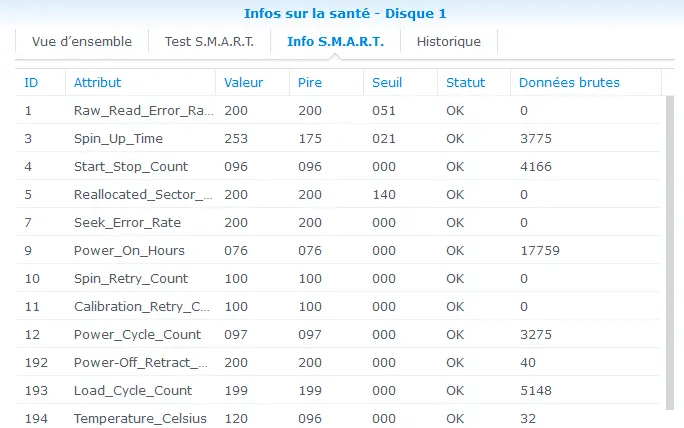This screenshot has width=684, height=428.
Task: Select the Power_Cycle_Count attribute
Action: pos(137,334)
